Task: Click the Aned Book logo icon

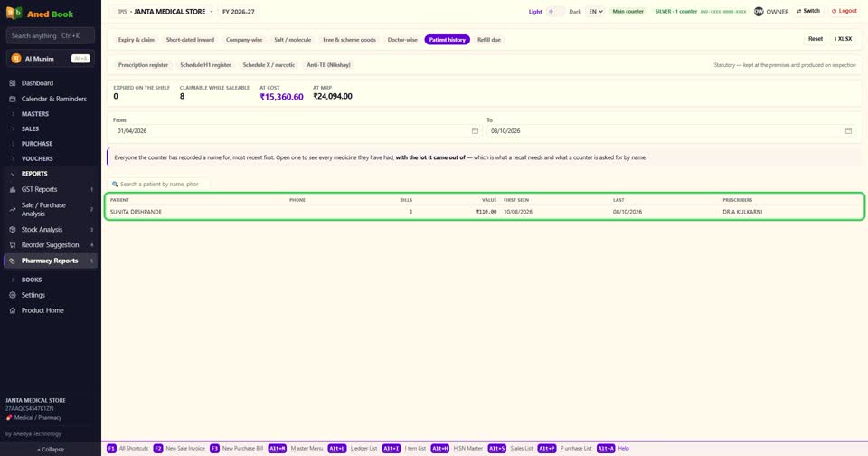Action: coord(14,13)
